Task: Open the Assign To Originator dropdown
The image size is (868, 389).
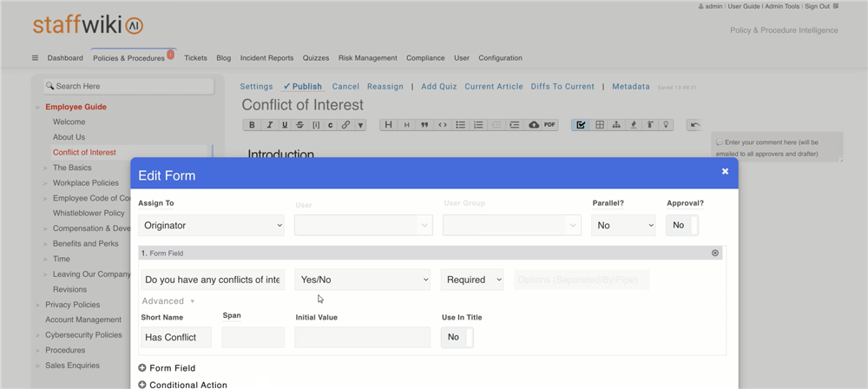Action: click(211, 225)
